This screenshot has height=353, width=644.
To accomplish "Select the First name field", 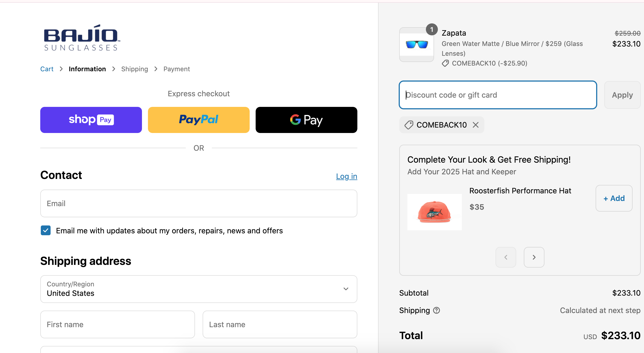I will click(x=117, y=324).
